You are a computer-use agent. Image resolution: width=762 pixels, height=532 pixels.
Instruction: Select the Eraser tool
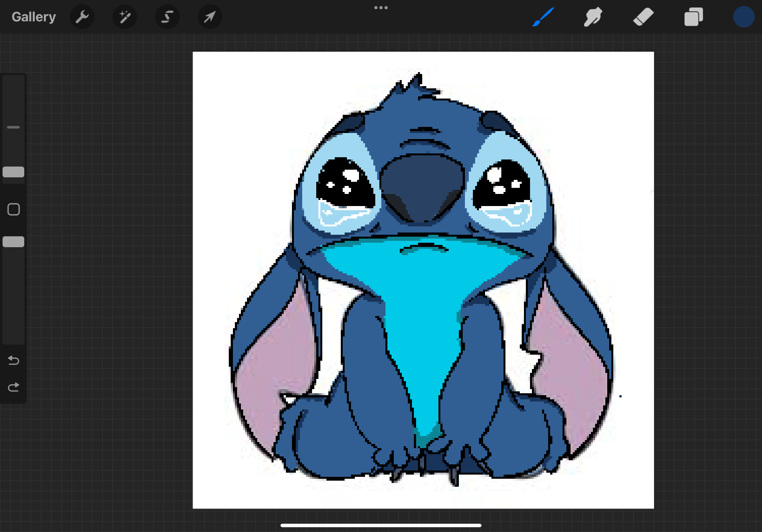pos(643,17)
